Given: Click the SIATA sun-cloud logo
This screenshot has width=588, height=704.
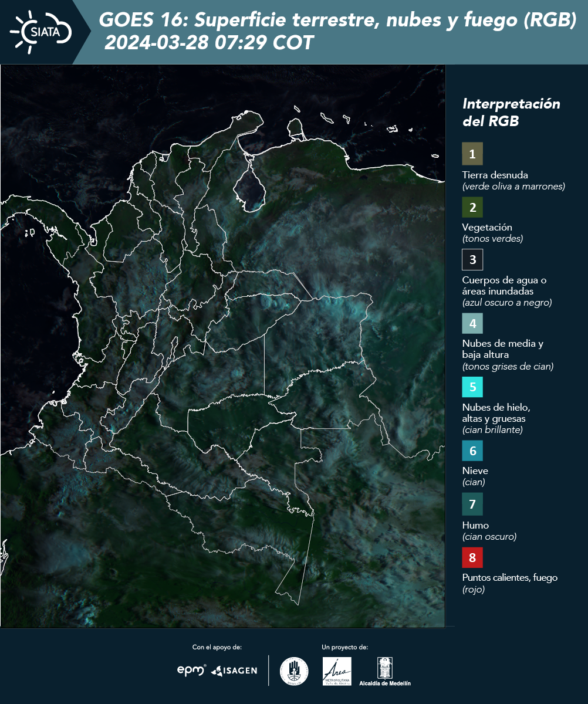Looking at the screenshot, I should click(x=40, y=32).
